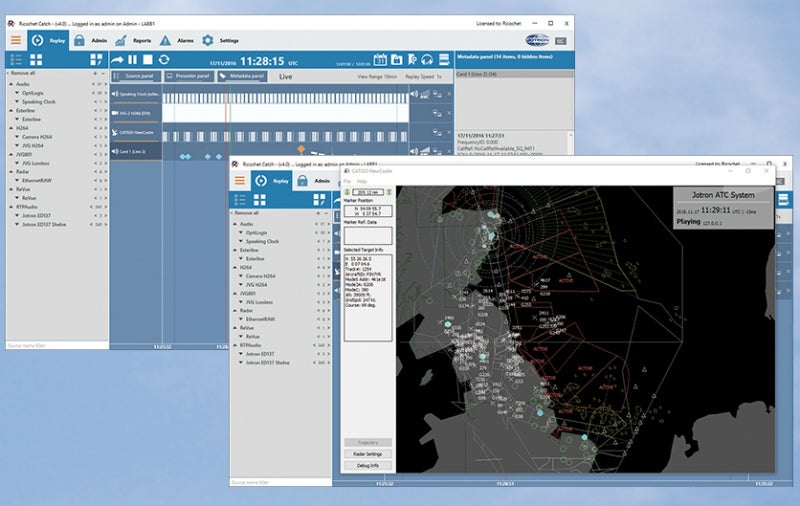Click the Alarms warning triangle icon

(x=165, y=40)
